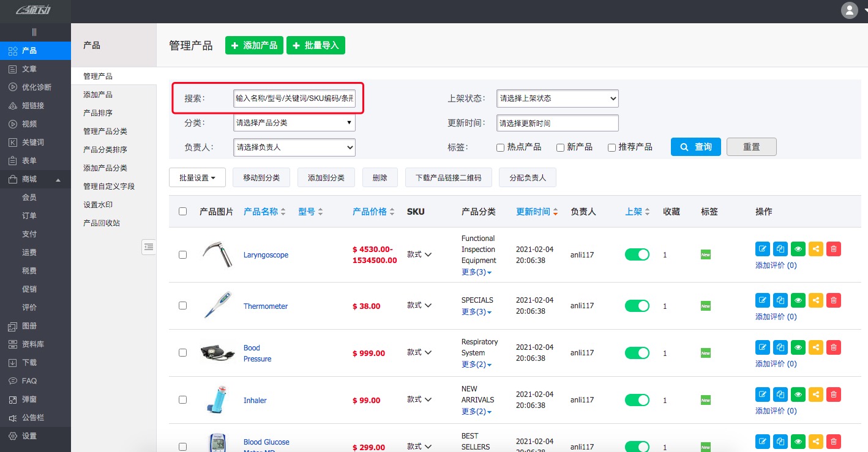
Task: Click the 更新时间 column sort arrows
Action: (555, 212)
